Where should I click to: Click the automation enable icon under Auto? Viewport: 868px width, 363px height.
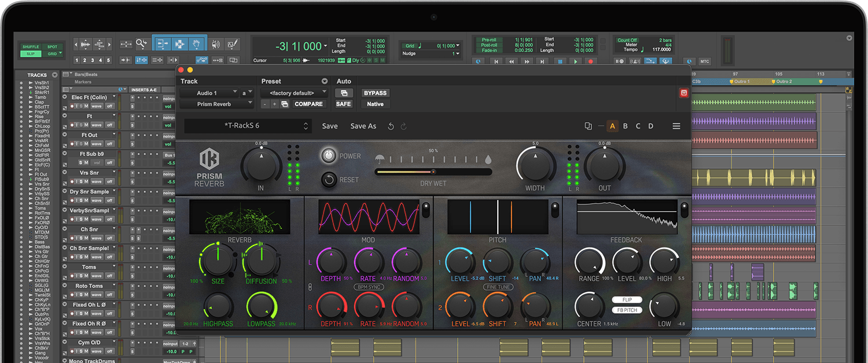click(x=343, y=93)
